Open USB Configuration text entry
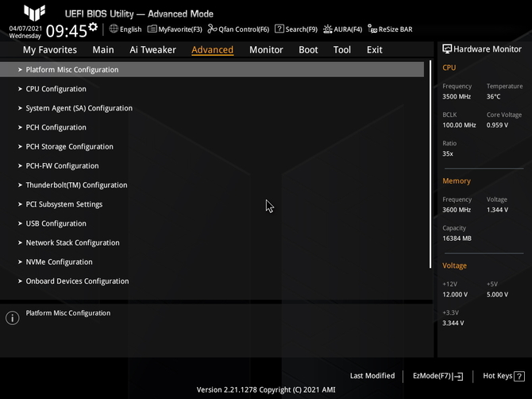 [56, 223]
